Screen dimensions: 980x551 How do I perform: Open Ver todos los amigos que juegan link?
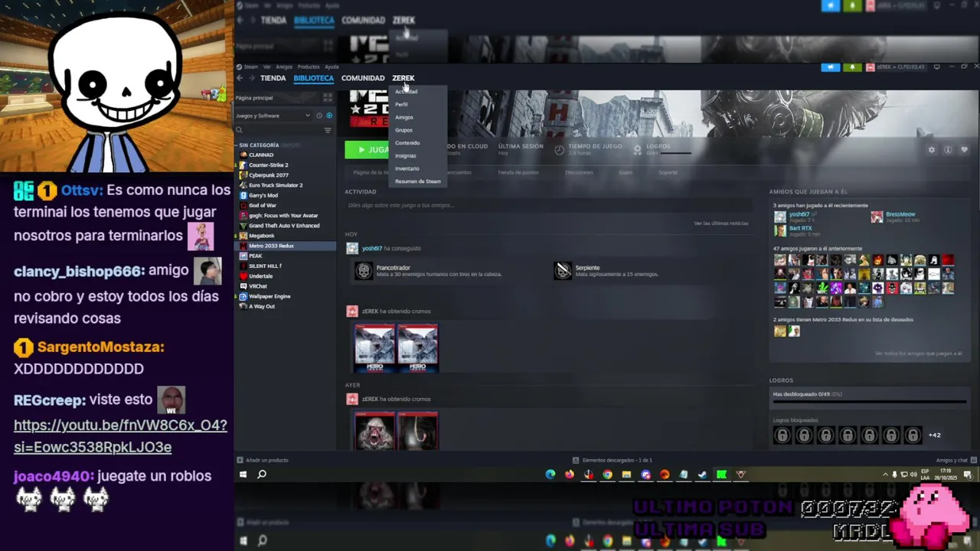[x=918, y=354]
